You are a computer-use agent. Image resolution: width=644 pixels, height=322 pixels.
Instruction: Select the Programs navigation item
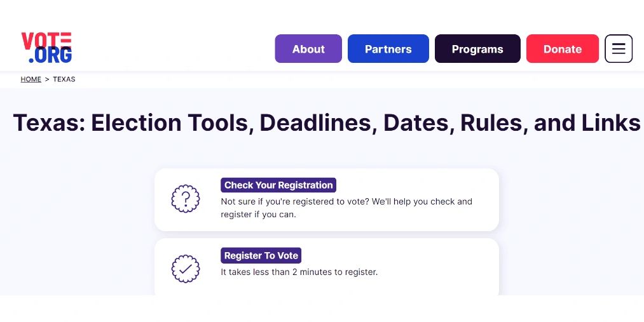click(x=477, y=49)
